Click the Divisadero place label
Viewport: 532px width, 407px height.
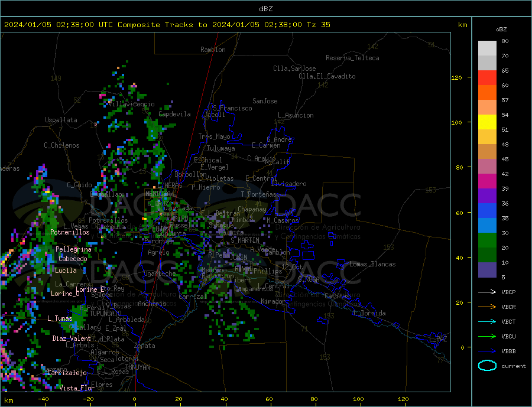(x=288, y=184)
